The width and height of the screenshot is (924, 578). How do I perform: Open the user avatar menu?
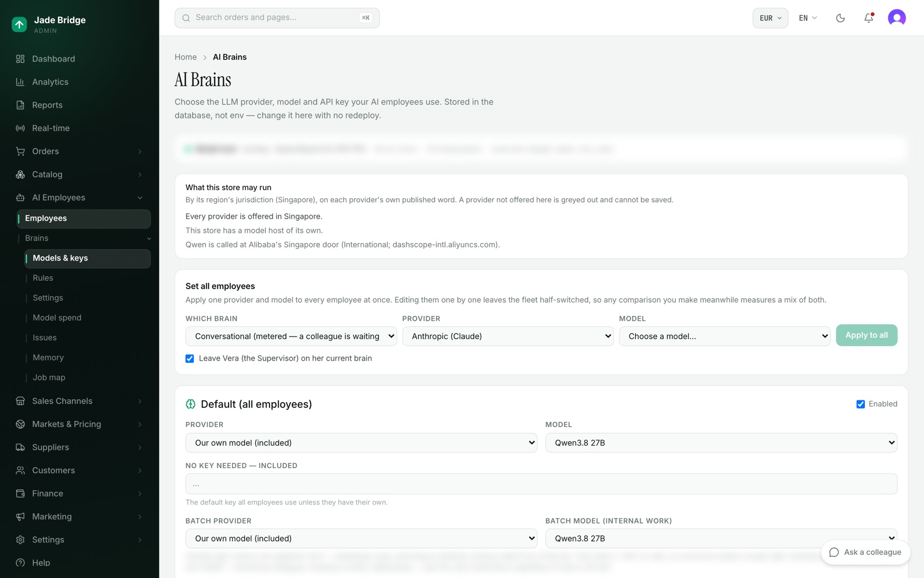pos(897,18)
